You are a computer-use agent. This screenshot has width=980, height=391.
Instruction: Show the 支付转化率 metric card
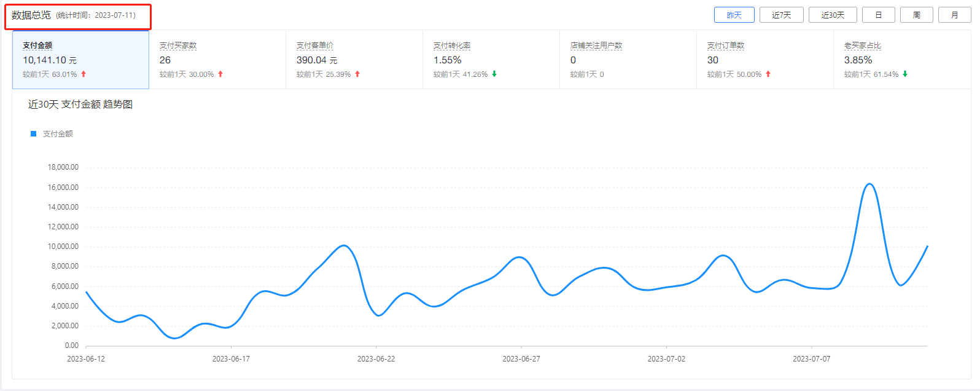(x=491, y=60)
